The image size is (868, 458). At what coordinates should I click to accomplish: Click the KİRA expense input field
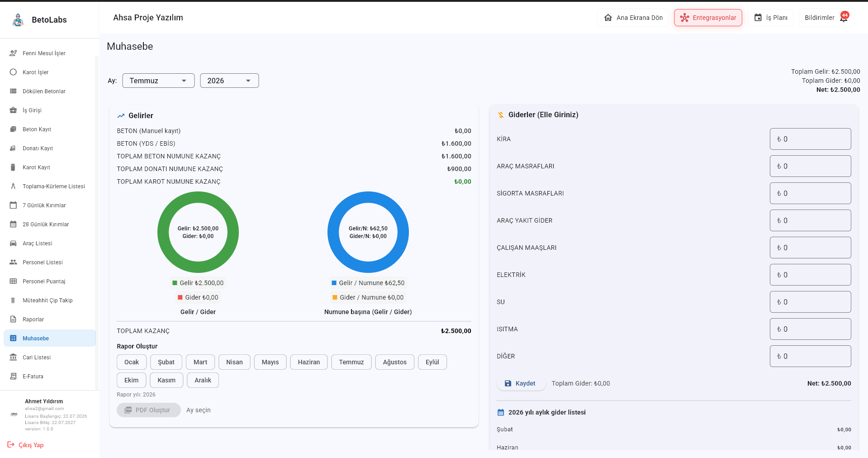tap(810, 139)
